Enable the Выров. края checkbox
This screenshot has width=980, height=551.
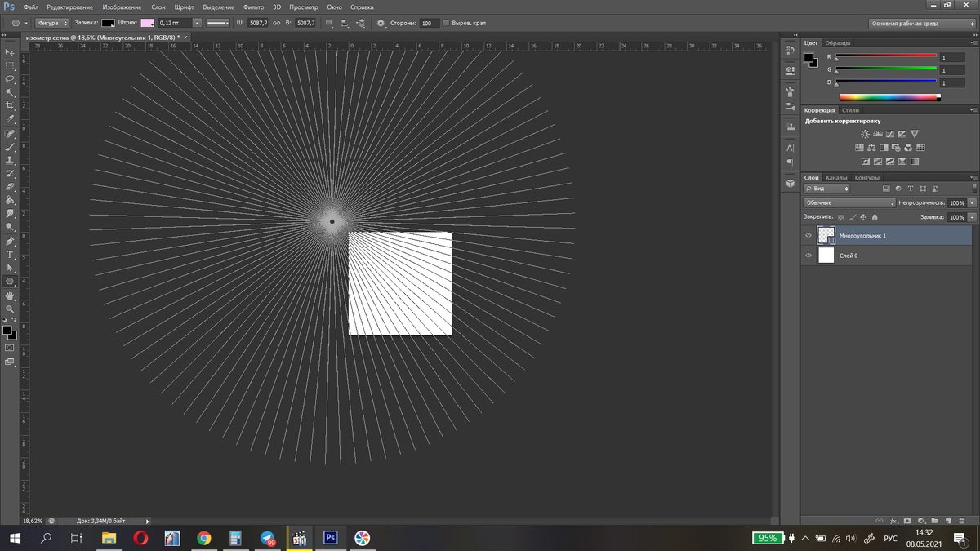446,23
